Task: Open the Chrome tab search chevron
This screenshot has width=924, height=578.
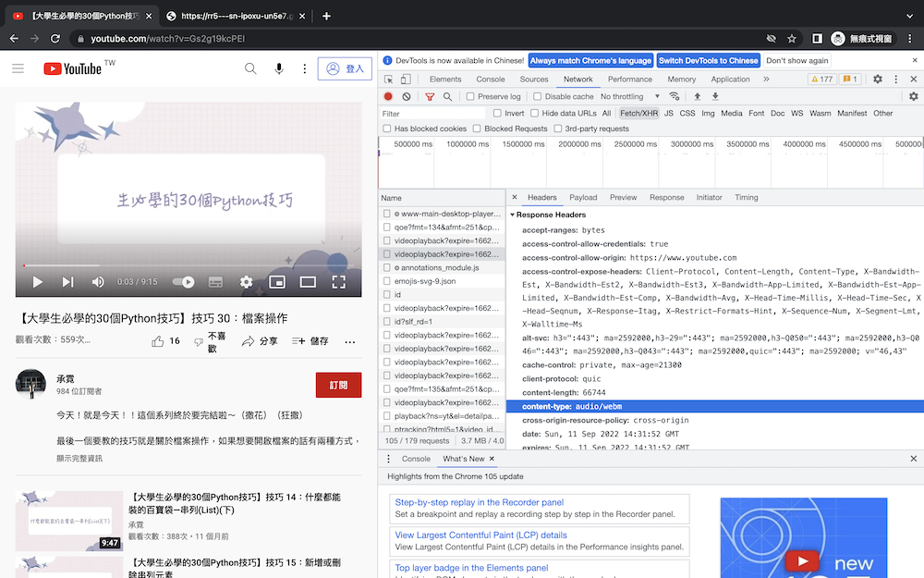Action: [x=909, y=16]
